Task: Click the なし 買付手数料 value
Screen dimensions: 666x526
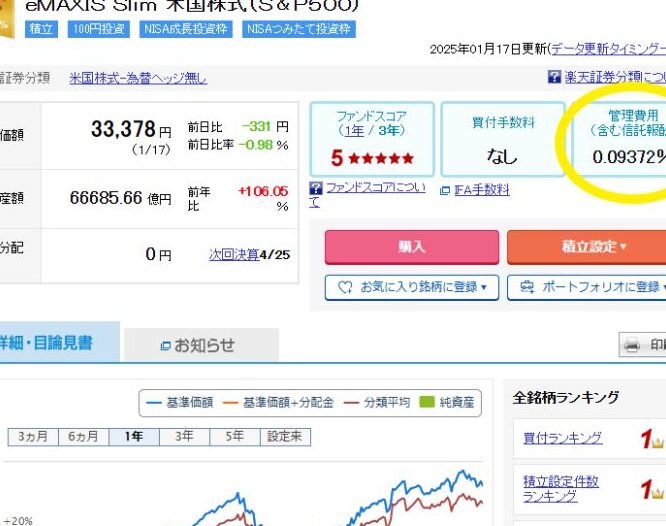Action: [x=502, y=156]
